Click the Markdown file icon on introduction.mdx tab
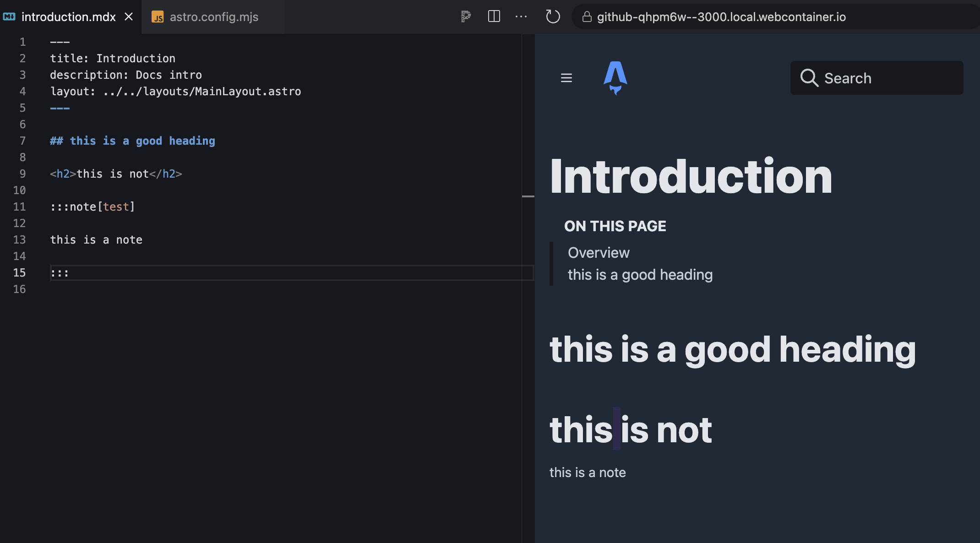Image resolution: width=980 pixels, height=543 pixels. tap(10, 16)
